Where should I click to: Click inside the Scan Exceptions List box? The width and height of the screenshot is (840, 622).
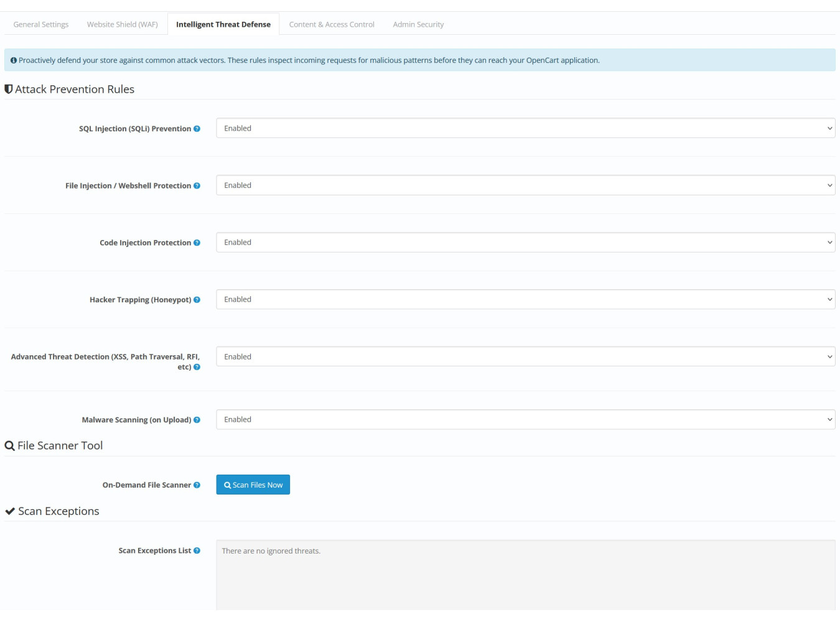(525, 575)
